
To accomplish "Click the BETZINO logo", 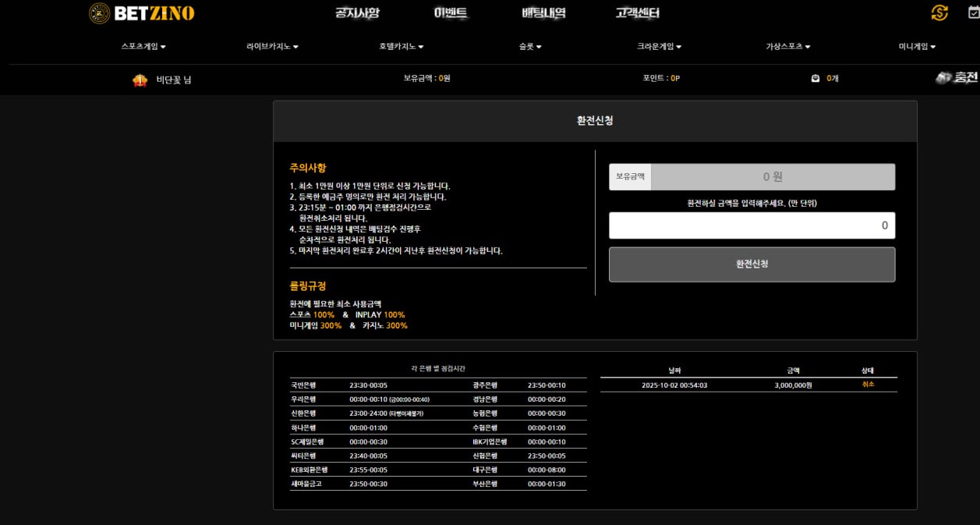I will pyautogui.click(x=141, y=13).
